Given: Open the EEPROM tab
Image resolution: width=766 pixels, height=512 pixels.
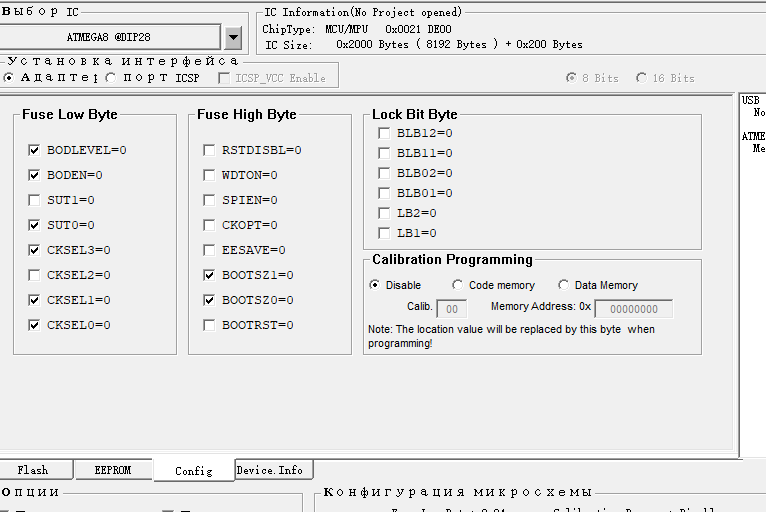Looking at the screenshot, I should [112, 470].
